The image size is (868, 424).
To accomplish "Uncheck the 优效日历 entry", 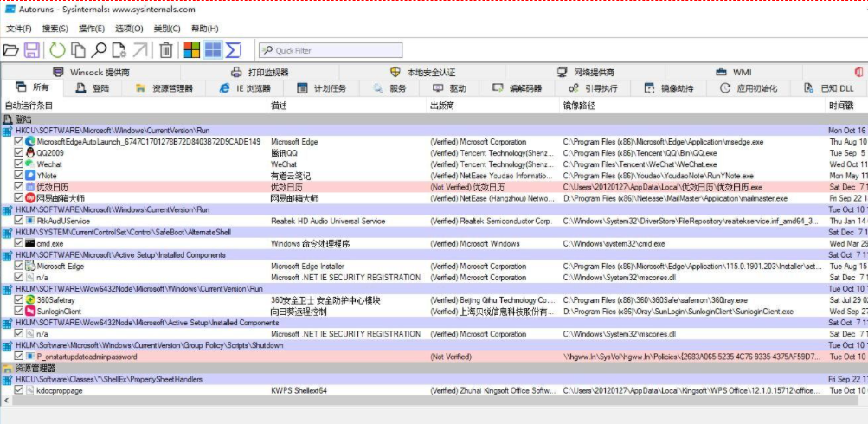I will point(19,187).
